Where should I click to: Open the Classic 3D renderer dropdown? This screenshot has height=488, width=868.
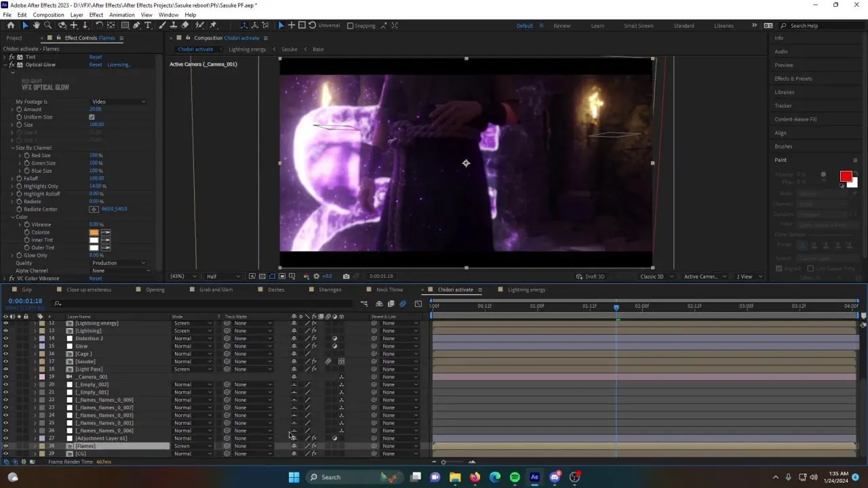pos(657,277)
